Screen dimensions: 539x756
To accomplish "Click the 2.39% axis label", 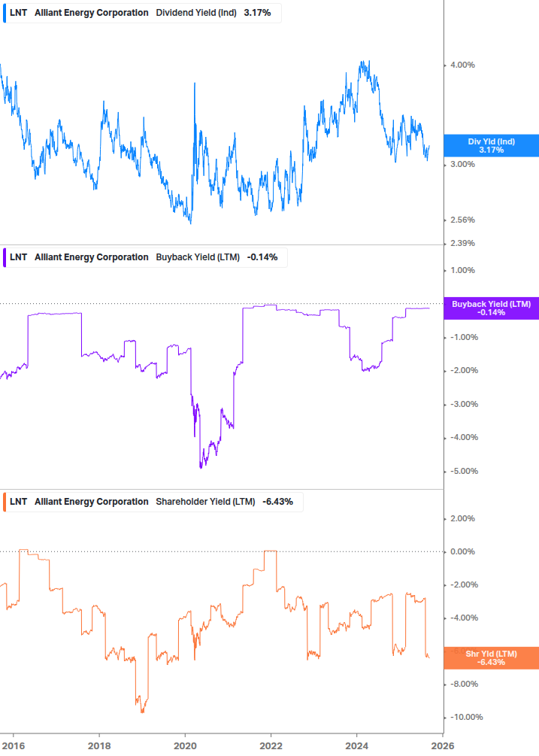I will (x=462, y=244).
